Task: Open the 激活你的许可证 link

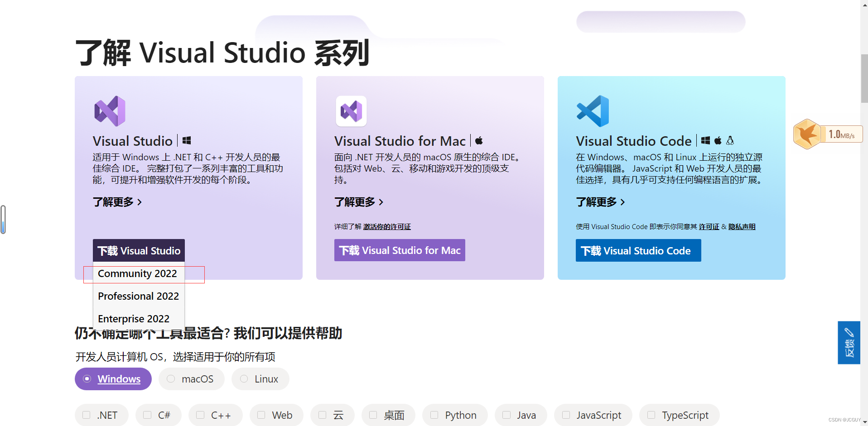Action: [x=387, y=227]
